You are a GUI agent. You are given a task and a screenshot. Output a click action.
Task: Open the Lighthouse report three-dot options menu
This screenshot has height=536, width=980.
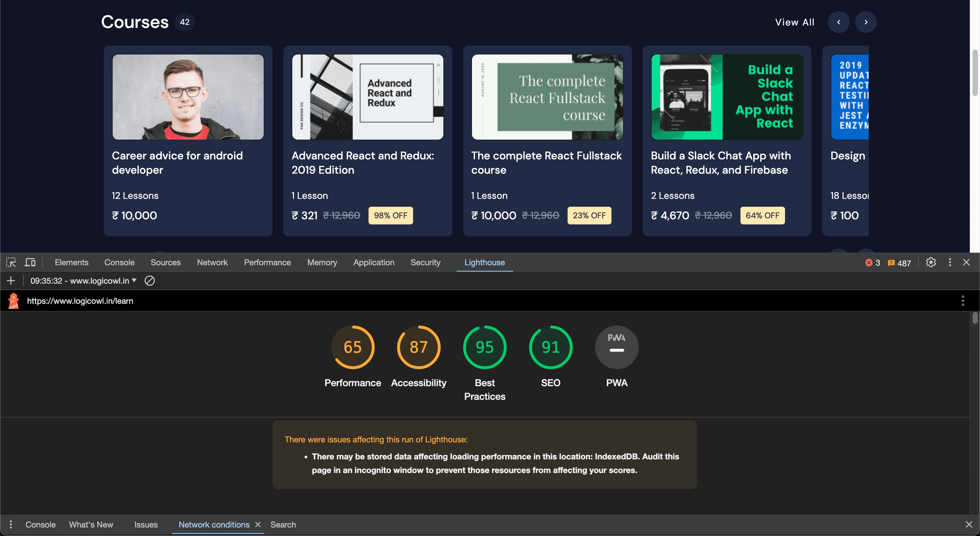click(x=963, y=300)
